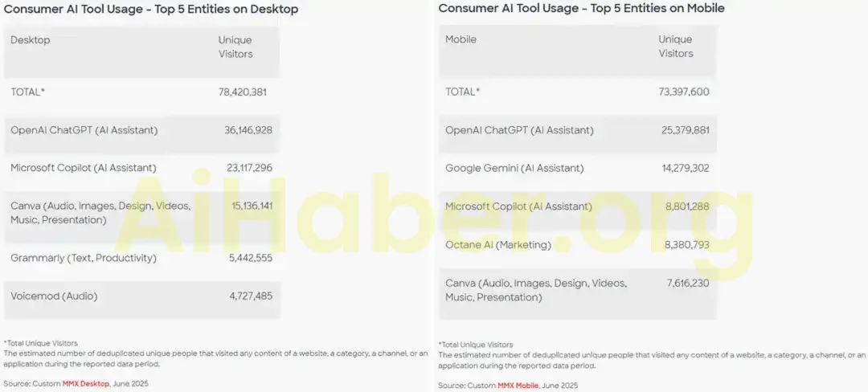Screen dimensions: 868x392
Task: Select the Grammarly (Text, Productivity) row
Action: click(83, 258)
